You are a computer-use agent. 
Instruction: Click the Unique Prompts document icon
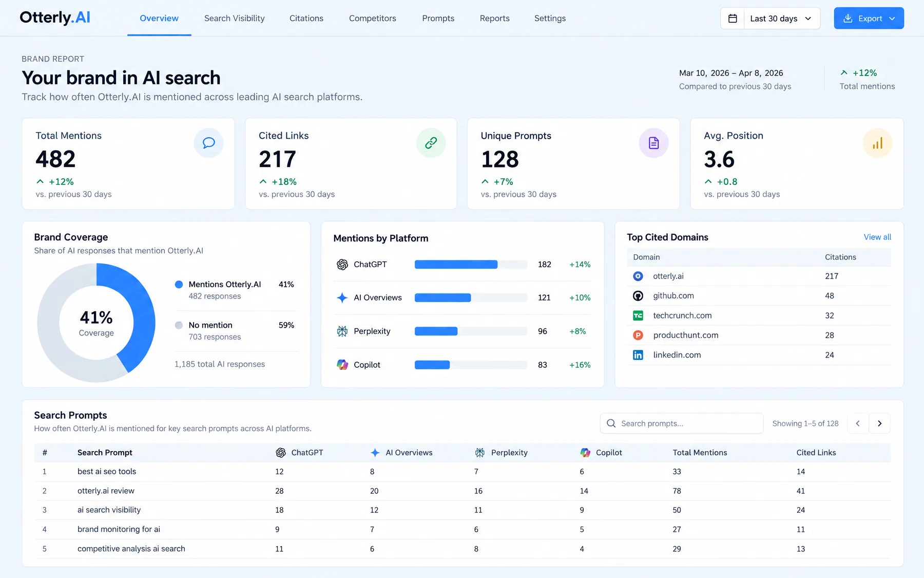[x=653, y=143]
